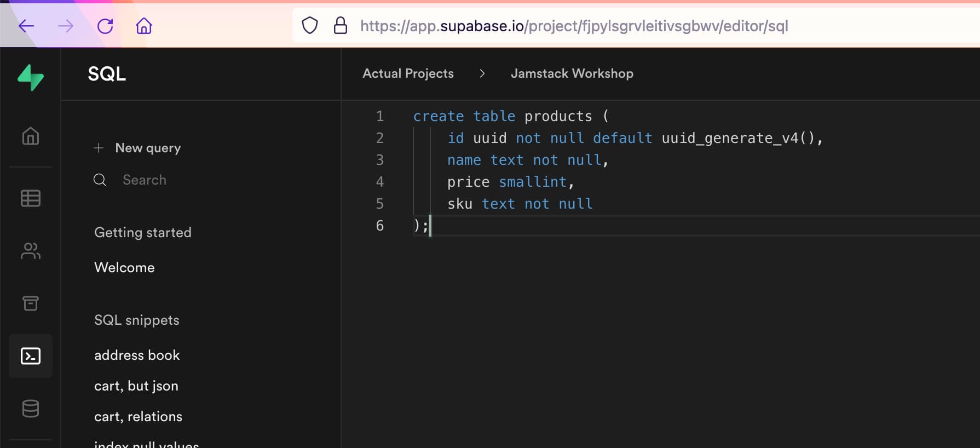The width and height of the screenshot is (980, 448).
Task: Click line number 1 in gutter
Action: 380,116
